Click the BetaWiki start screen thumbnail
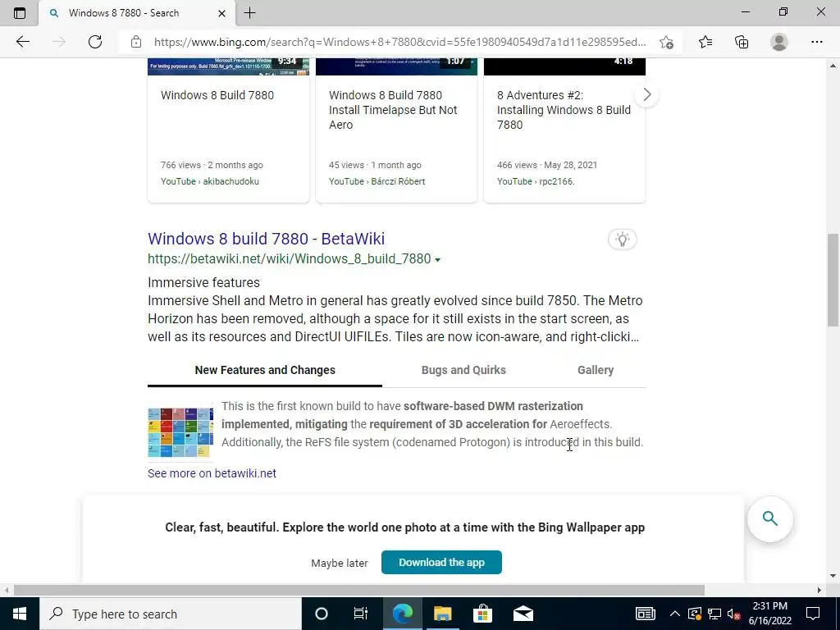 [x=180, y=433]
